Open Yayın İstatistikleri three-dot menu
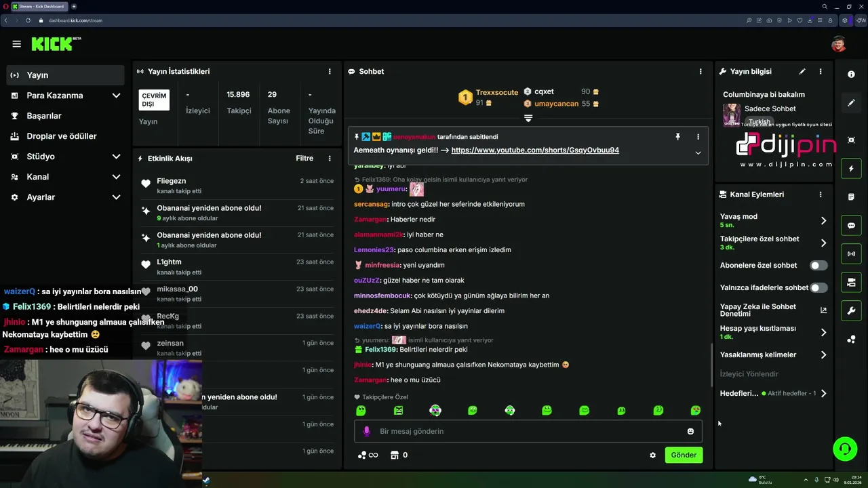 click(330, 71)
